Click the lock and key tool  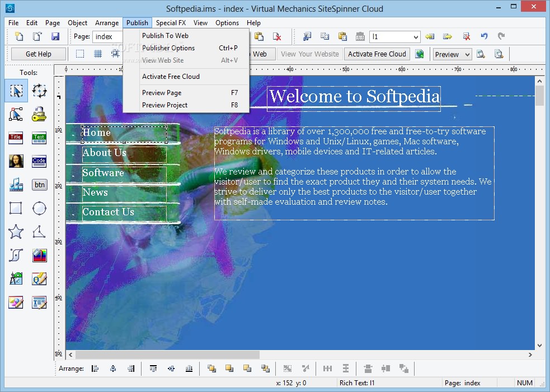39,114
